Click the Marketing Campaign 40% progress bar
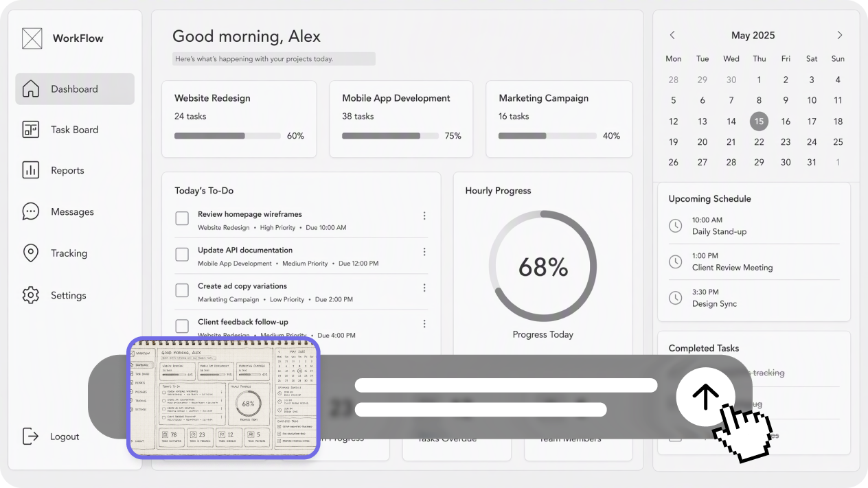 pyautogui.click(x=548, y=136)
